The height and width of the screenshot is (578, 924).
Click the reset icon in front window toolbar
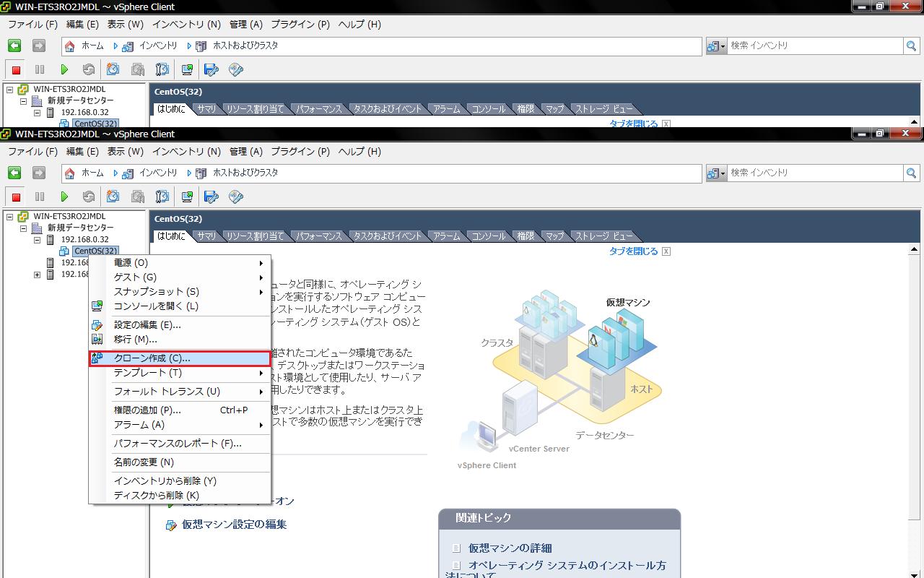89,197
